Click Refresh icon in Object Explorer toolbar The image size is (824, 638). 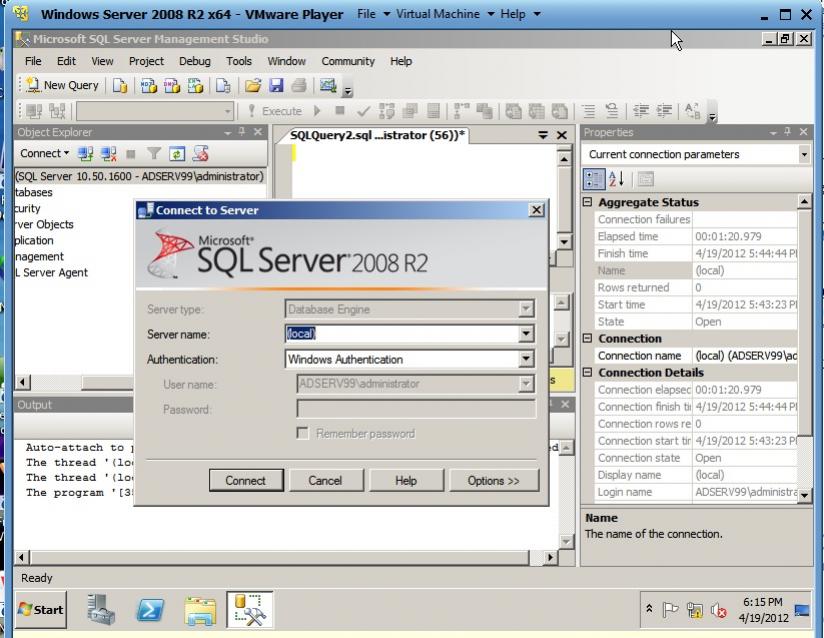[x=177, y=153]
